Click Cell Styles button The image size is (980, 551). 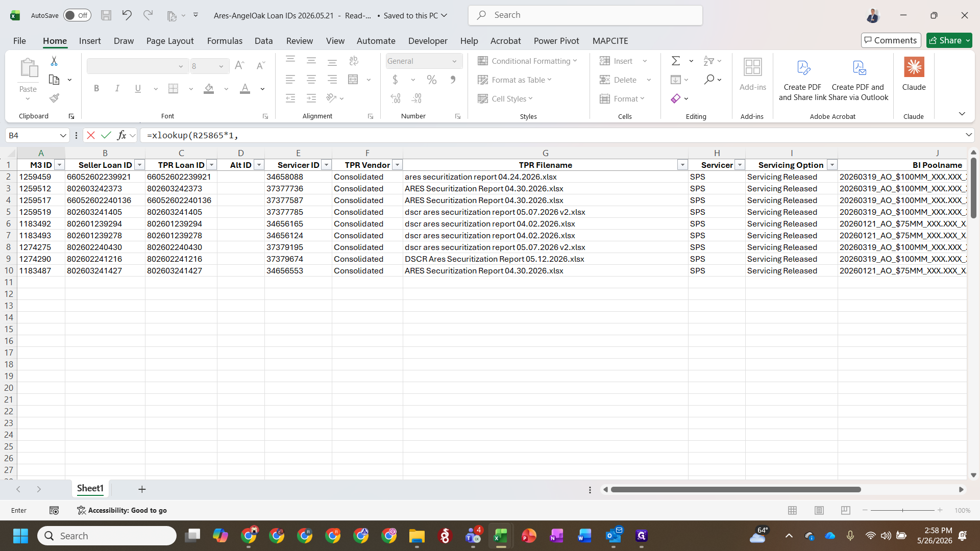(505, 98)
